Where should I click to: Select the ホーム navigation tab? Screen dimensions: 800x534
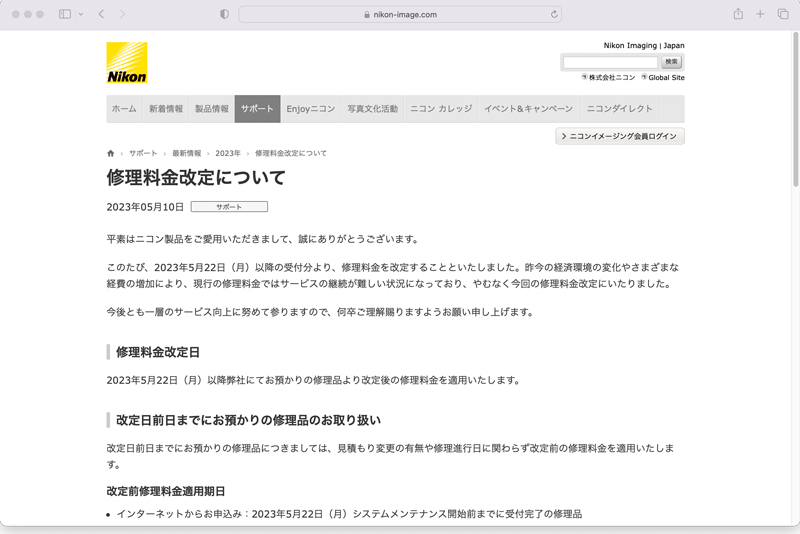tap(124, 109)
